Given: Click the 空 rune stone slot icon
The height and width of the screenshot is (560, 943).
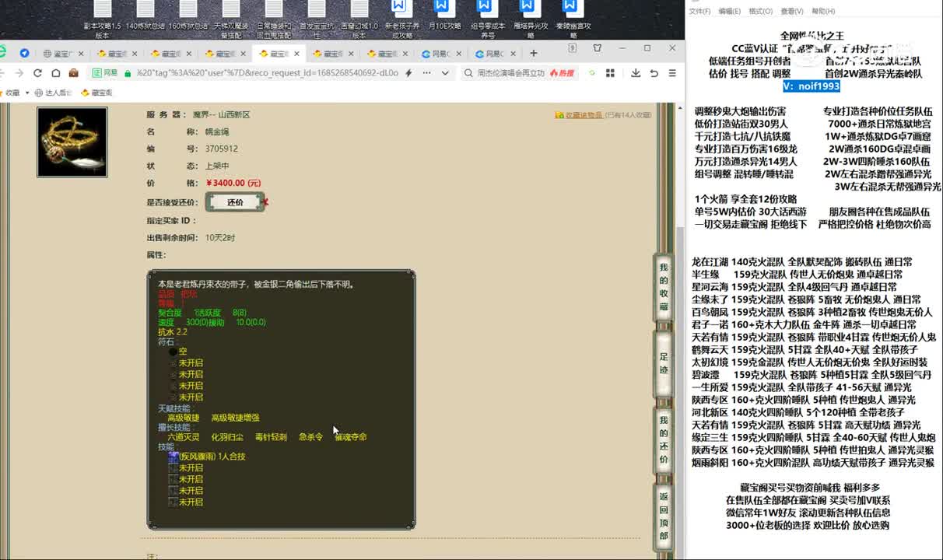Looking at the screenshot, I should pyautogui.click(x=173, y=352).
